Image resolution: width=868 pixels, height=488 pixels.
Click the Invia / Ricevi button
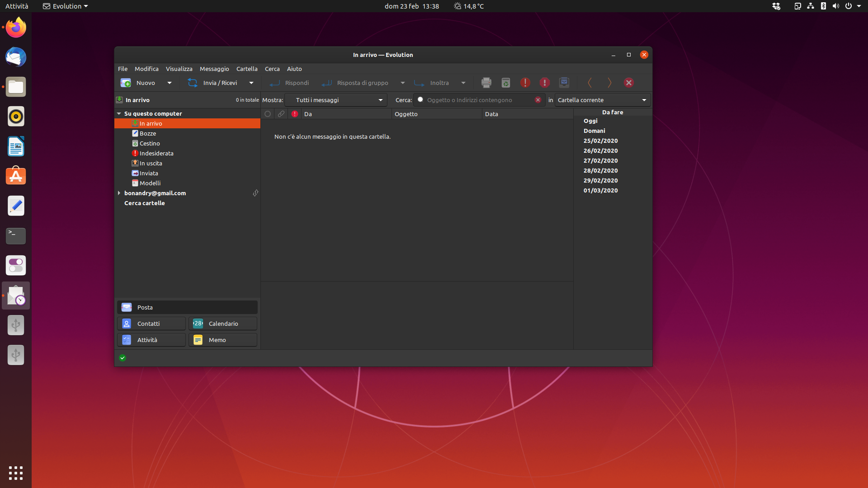(213, 83)
